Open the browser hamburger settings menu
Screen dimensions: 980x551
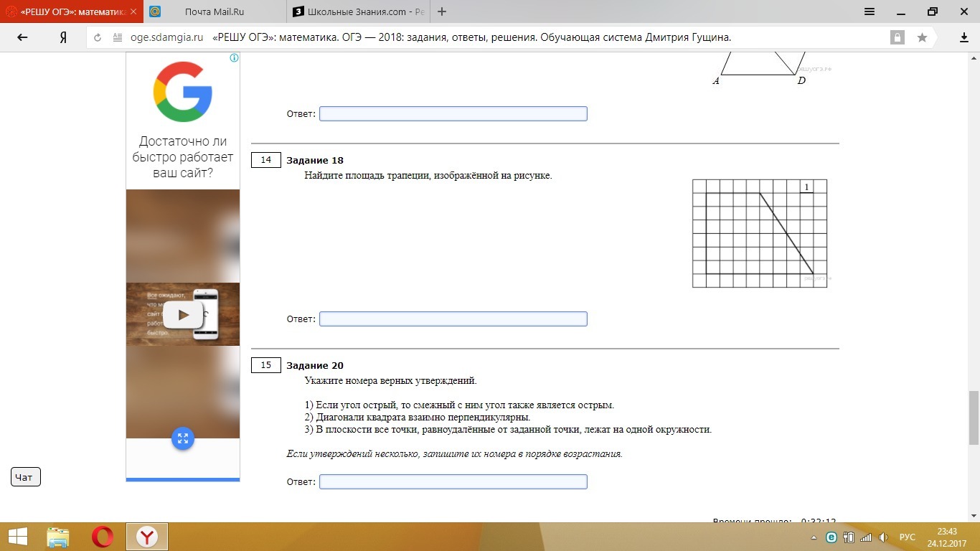pyautogui.click(x=870, y=11)
